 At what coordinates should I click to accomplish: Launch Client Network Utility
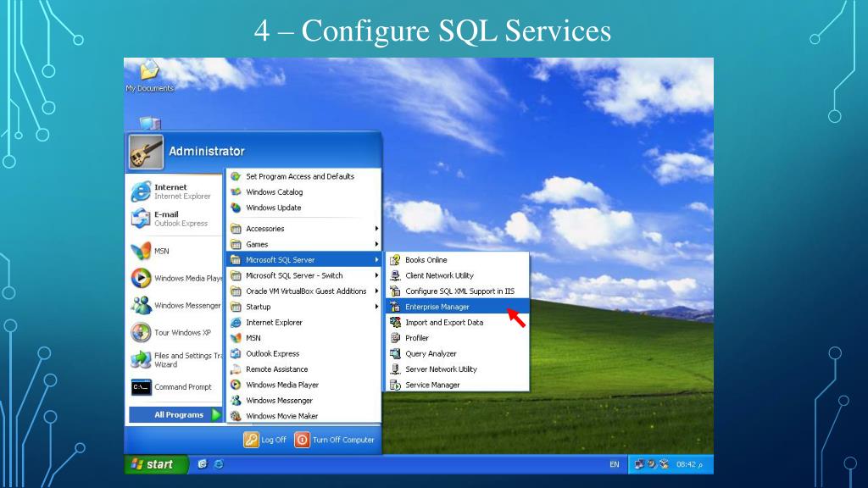457,275
